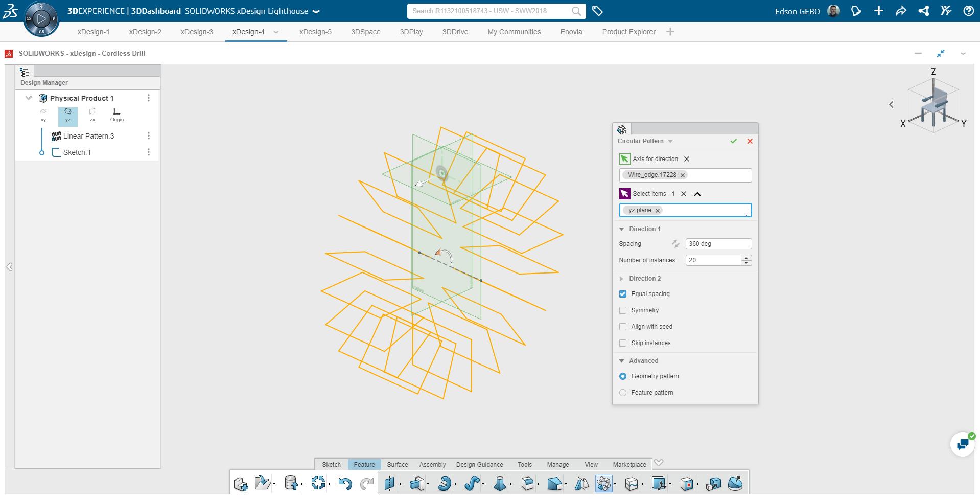Collapse the Direction 1 section
The image size is (980, 500).
[622, 229]
